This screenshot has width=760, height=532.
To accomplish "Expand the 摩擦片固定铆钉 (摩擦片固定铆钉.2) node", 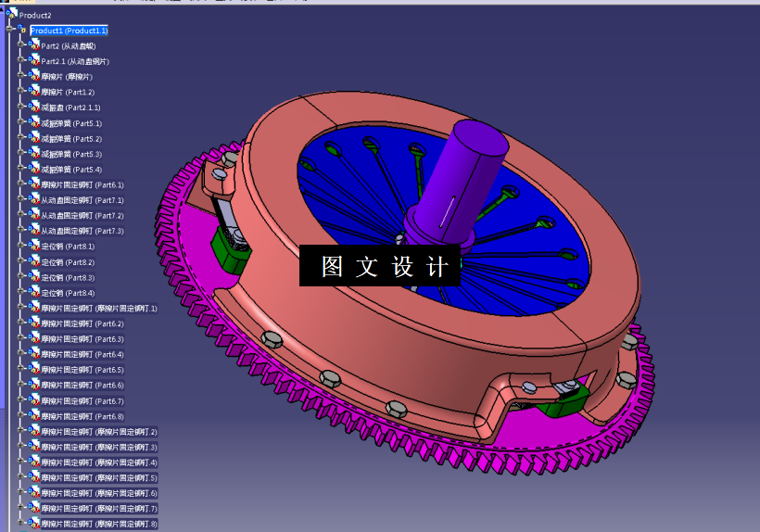I will 20,430.
